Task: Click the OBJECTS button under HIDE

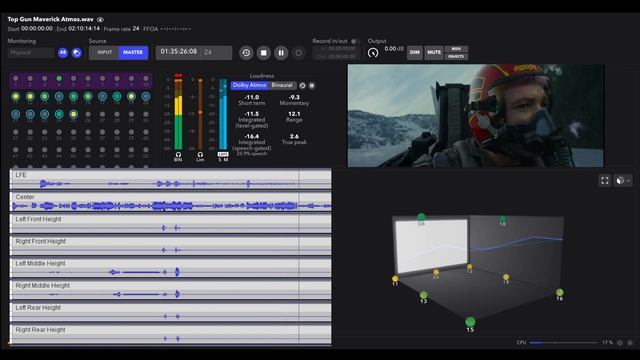Action: point(456,56)
